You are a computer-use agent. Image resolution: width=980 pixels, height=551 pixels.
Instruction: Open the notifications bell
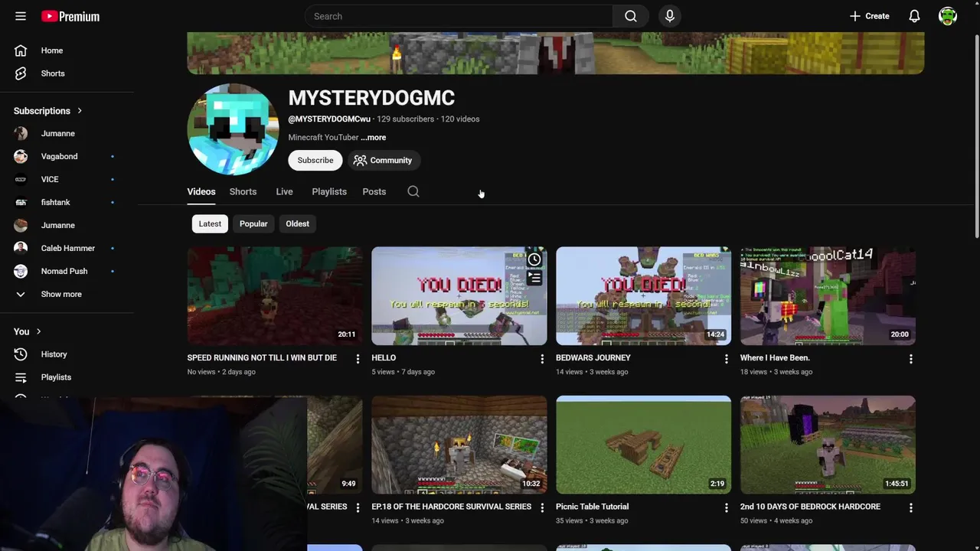(x=914, y=16)
